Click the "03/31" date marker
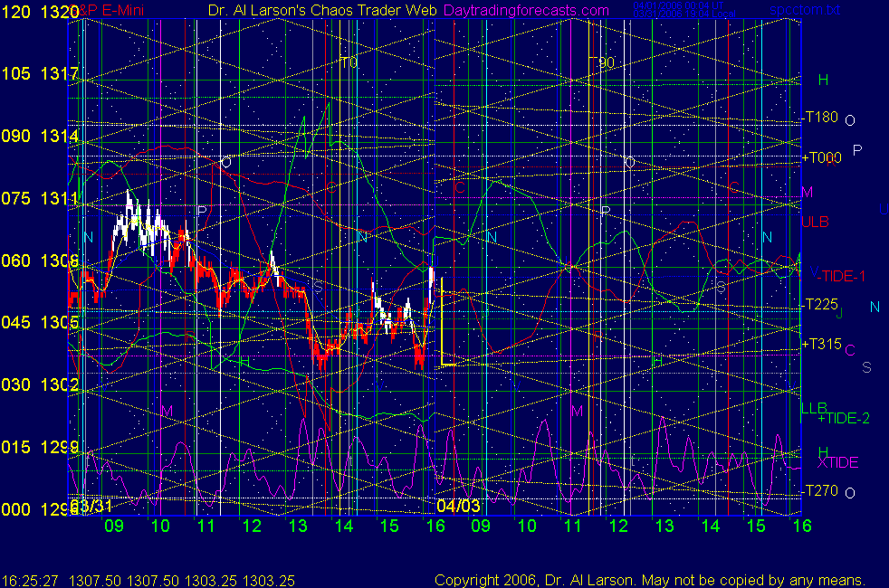This screenshot has width=889, height=588. [91, 506]
